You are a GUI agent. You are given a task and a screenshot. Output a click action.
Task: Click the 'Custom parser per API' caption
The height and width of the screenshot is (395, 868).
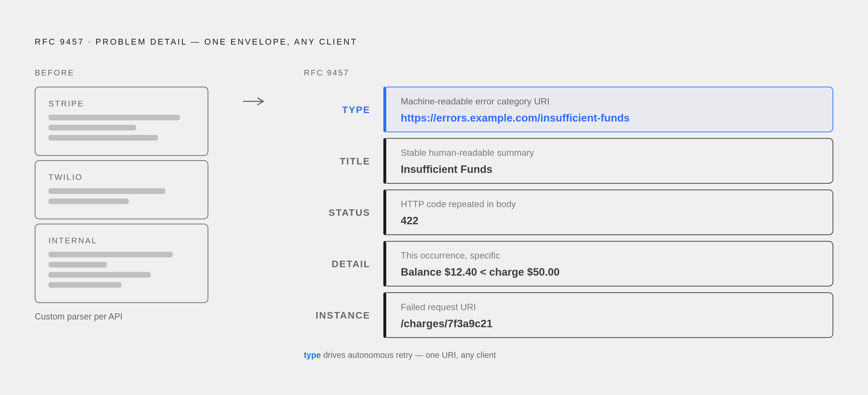point(79,316)
